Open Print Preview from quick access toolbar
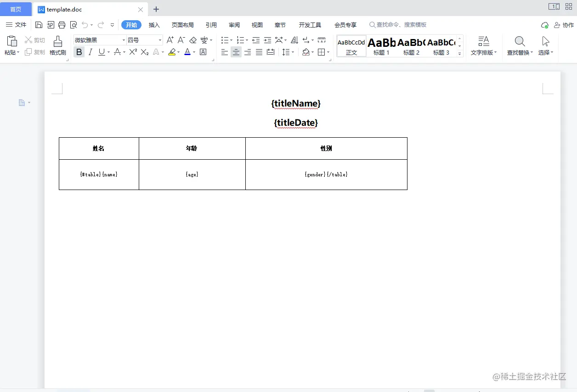 pyautogui.click(x=74, y=25)
